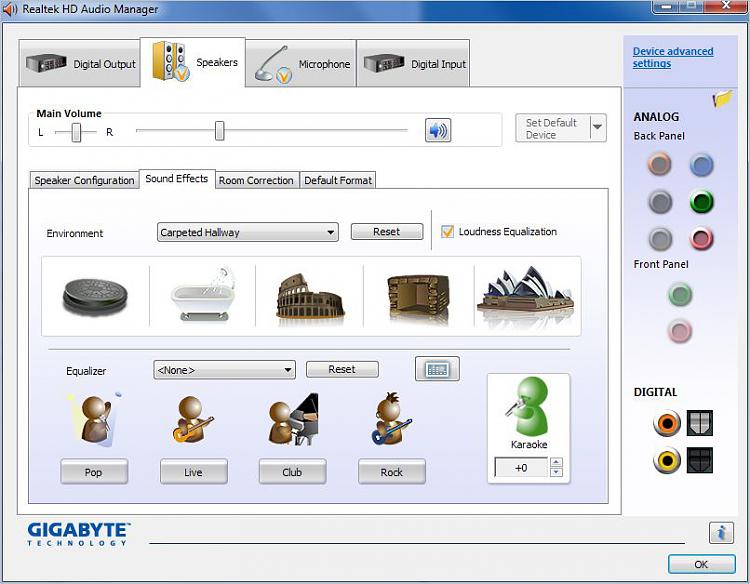Apply the Live equalizer preset button
The image size is (750, 584).
tap(193, 472)
